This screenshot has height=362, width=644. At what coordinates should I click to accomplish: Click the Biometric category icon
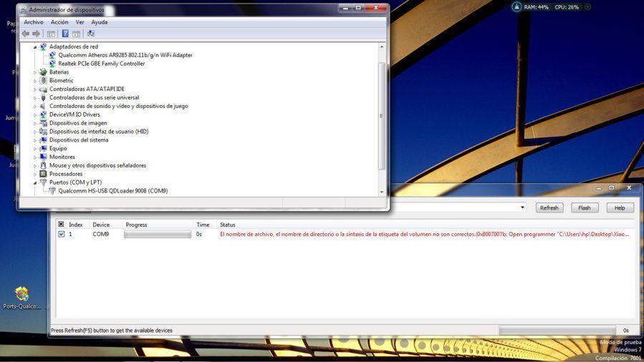[43, 80]
